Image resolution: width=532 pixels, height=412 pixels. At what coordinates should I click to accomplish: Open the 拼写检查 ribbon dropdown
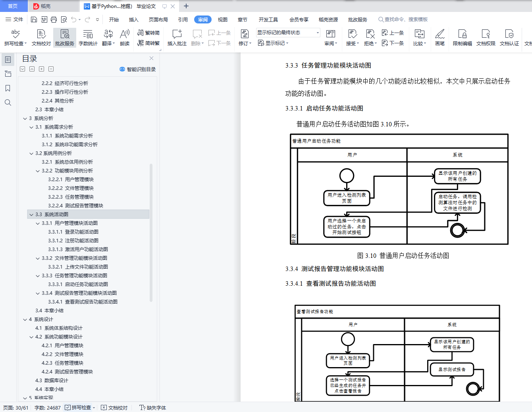click(x=15, y=38)
